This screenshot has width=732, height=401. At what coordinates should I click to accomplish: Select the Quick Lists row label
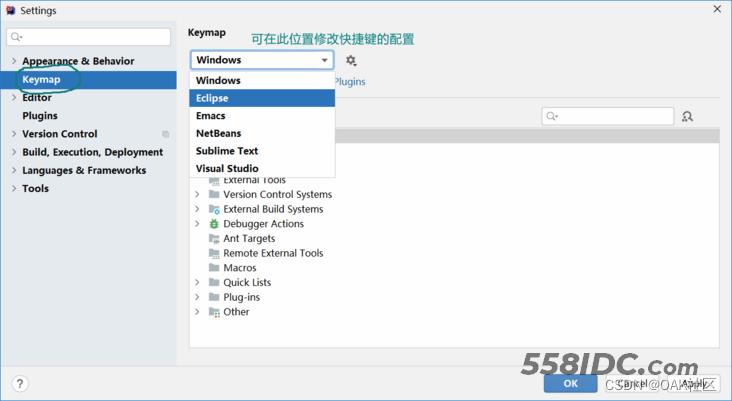pyautogui.click(x=247, y=282)
